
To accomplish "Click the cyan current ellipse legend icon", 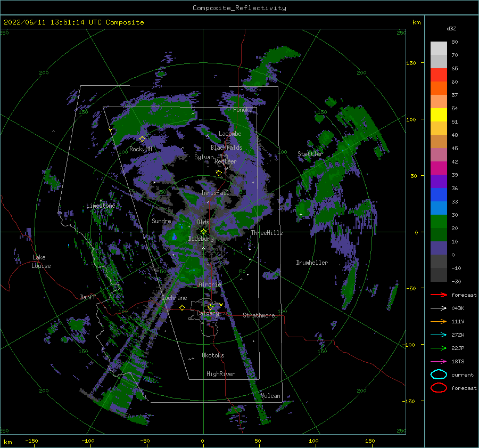I will [x=439, y=374].
